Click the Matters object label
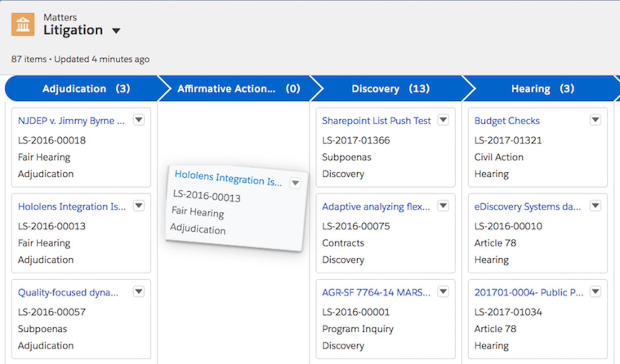The image size is (620, 364). (x=60, y=17)
